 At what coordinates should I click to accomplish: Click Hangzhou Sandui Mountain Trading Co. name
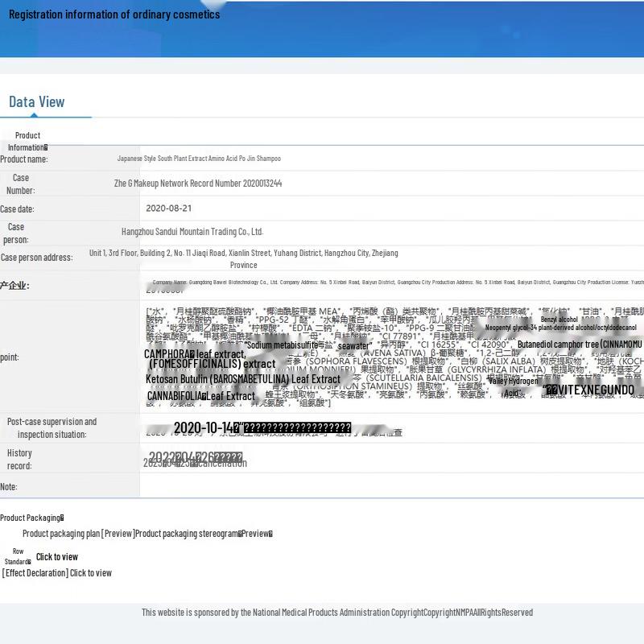coord(192,232)
